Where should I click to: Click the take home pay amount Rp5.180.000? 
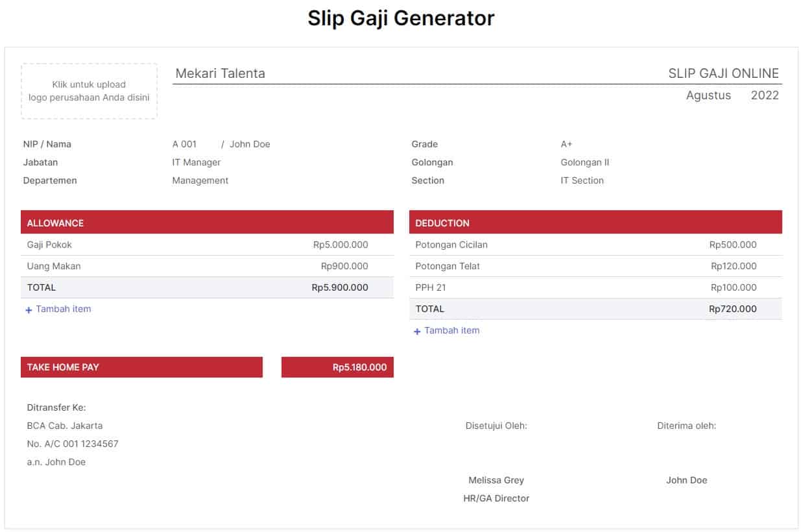(x=360, y=367)
